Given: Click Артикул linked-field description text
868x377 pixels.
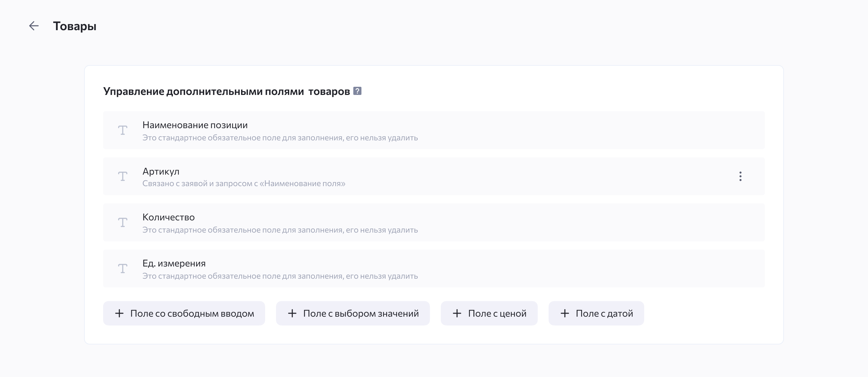Looking at the screenshot, I should click(244, 184).
